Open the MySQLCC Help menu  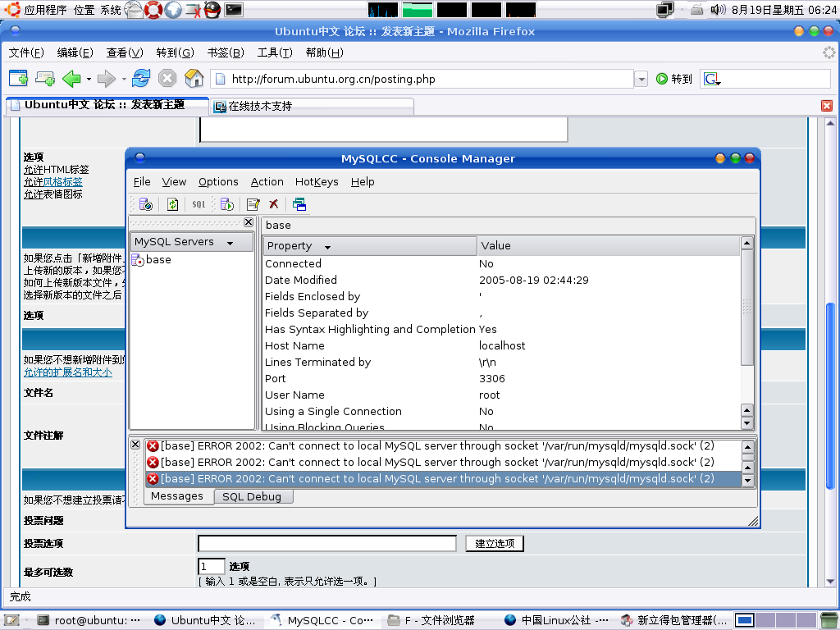363,181
